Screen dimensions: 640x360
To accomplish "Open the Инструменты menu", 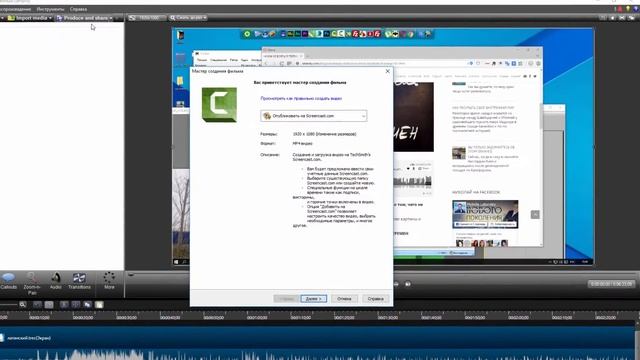I will 50,9.
